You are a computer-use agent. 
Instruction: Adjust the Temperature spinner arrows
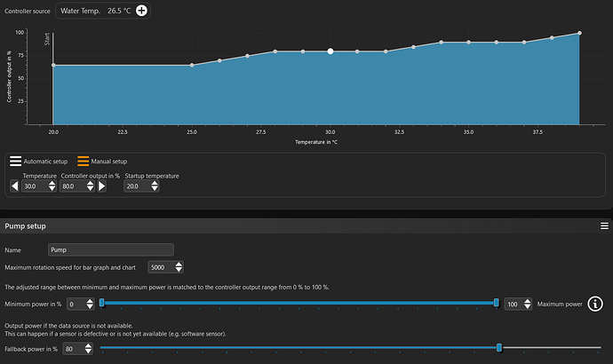(x=53, y=186)
